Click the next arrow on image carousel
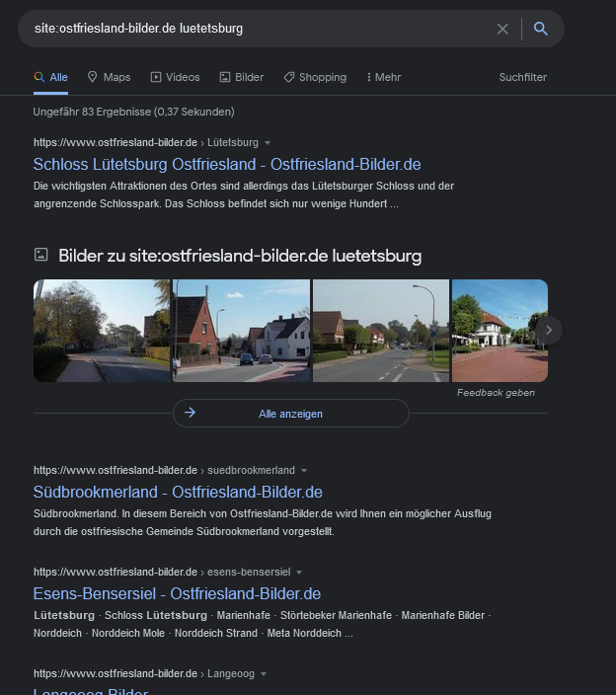 point(548,330)
